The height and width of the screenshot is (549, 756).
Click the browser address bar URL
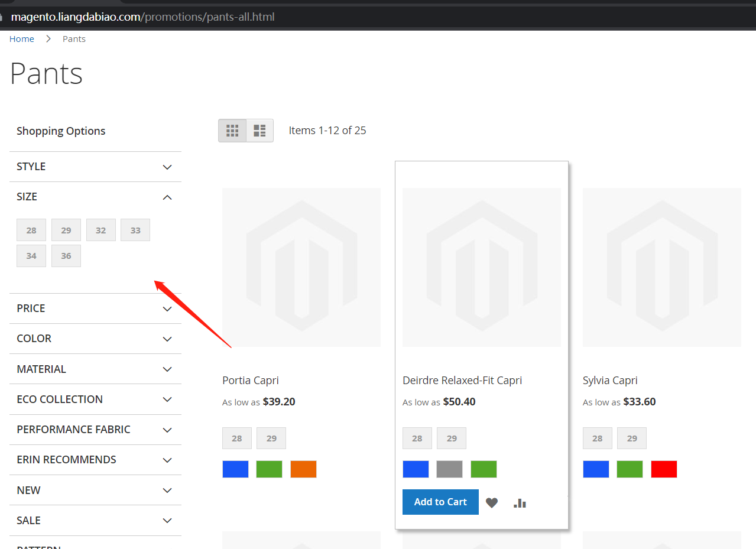143,17
